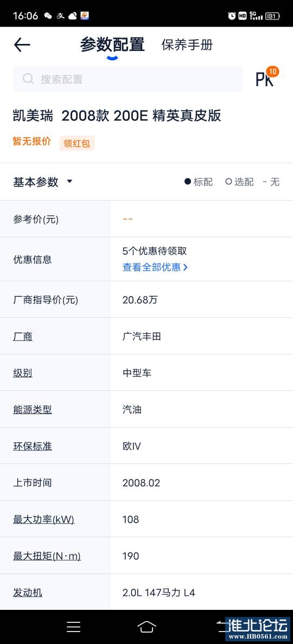Viewport: 293px width, 644px height.
Task: Tap the Android home navigation icon
Action: tap(146, 627)
